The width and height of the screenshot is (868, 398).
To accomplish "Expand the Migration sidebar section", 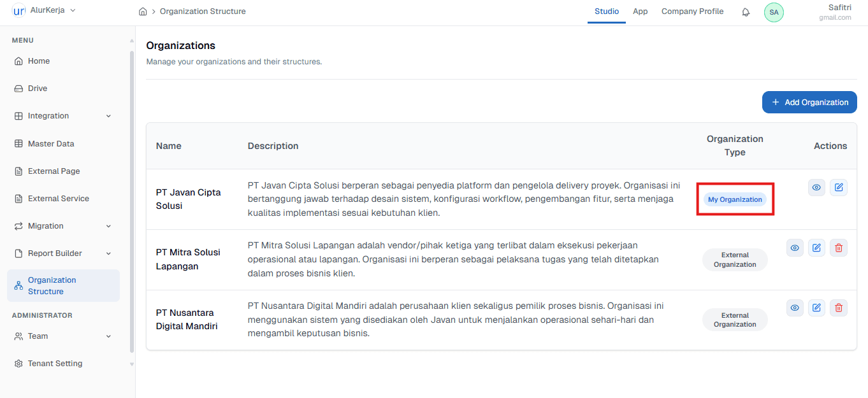I will pyautogui.click(x=47, y=225).
